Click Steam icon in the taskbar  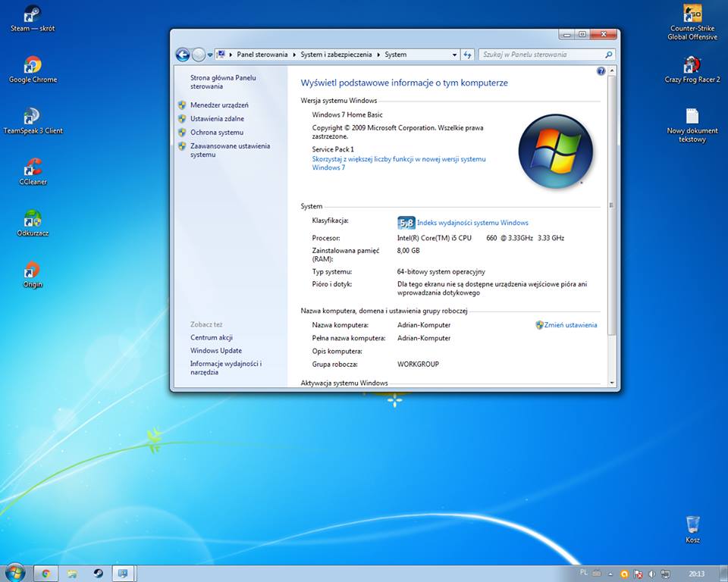[99, 573]
